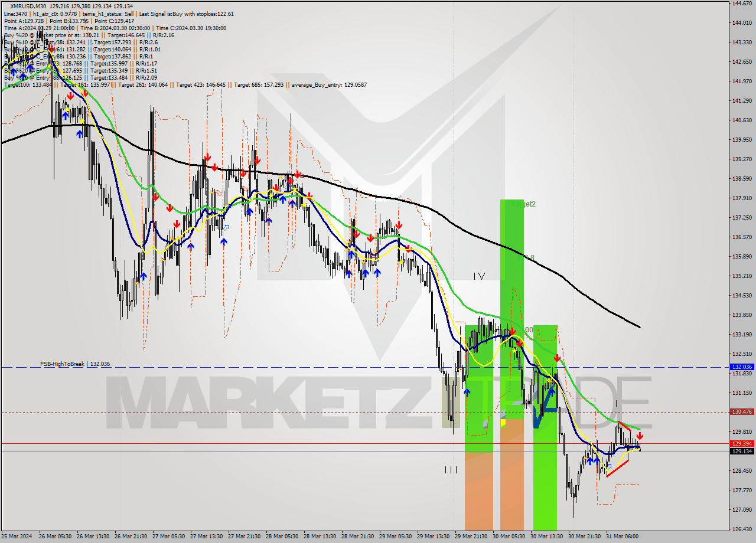Click the 'I I I' wave label
The height and width of the screenshot is (543, 756).
click(x=451, y=470)
